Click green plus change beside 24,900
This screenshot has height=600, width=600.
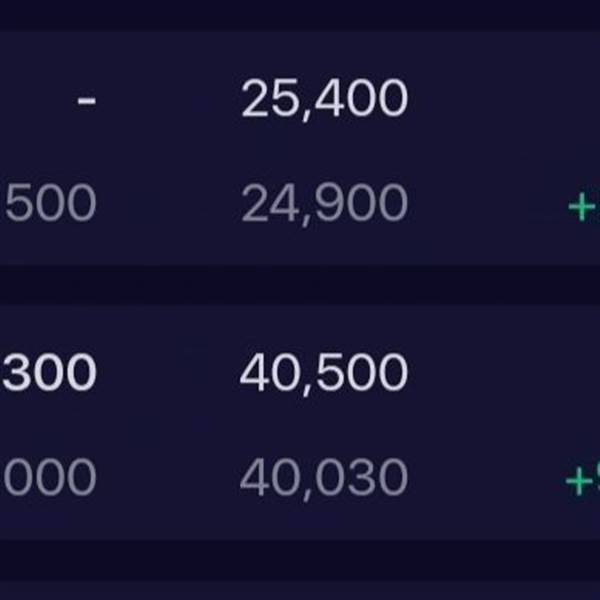(x=584, y=207)
